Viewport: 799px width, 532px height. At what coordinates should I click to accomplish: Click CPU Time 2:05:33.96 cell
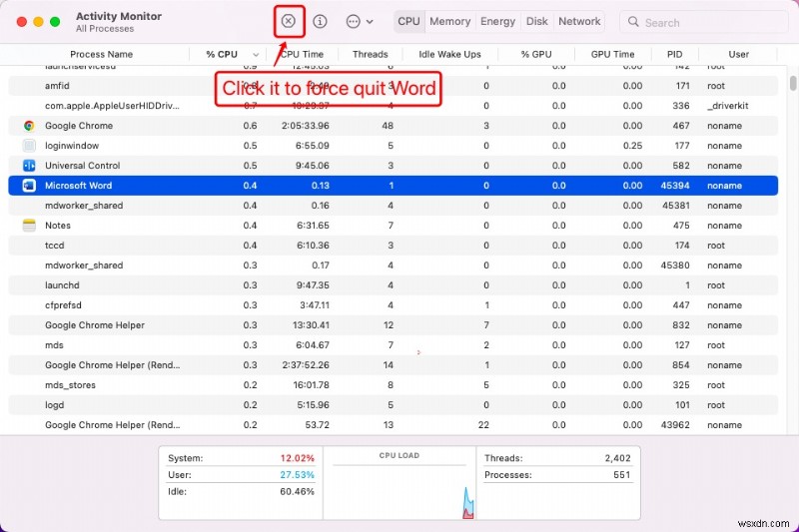point(306,126)
